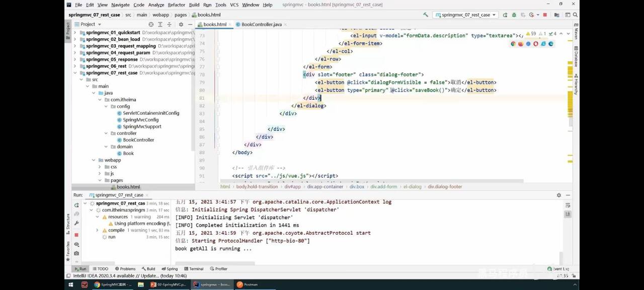644x290 pixels.
Task: Collapse the springmvc_07_rest_case module
Action: pyautogui.click(x=75, y=73)
